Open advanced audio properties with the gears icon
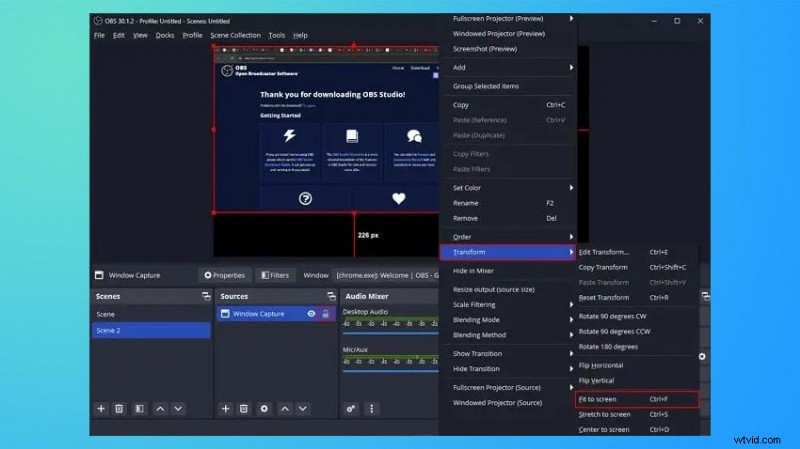This screenshot has height=449, width=800. (x=351, y=409)
